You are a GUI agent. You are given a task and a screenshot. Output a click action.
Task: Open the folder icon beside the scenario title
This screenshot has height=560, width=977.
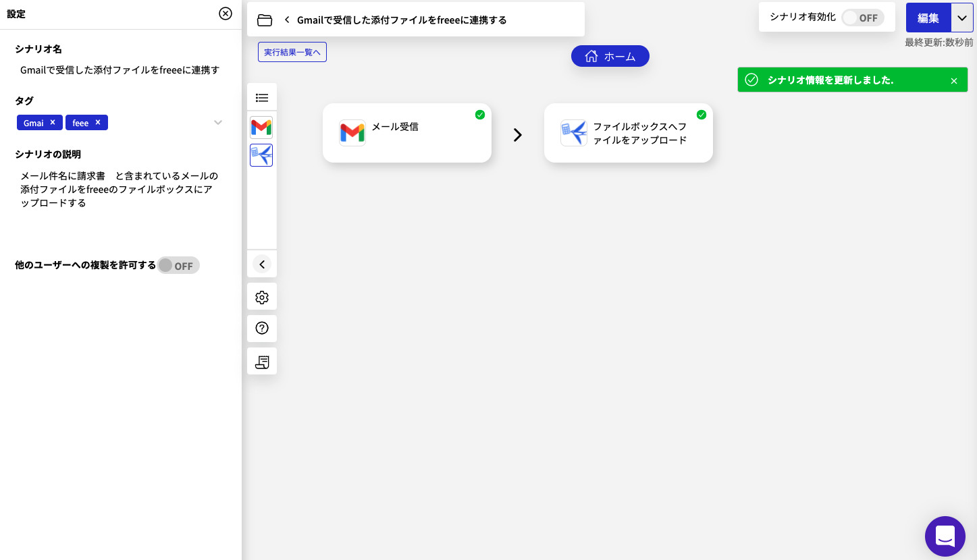pyautogui.click(x=265, y=20)
